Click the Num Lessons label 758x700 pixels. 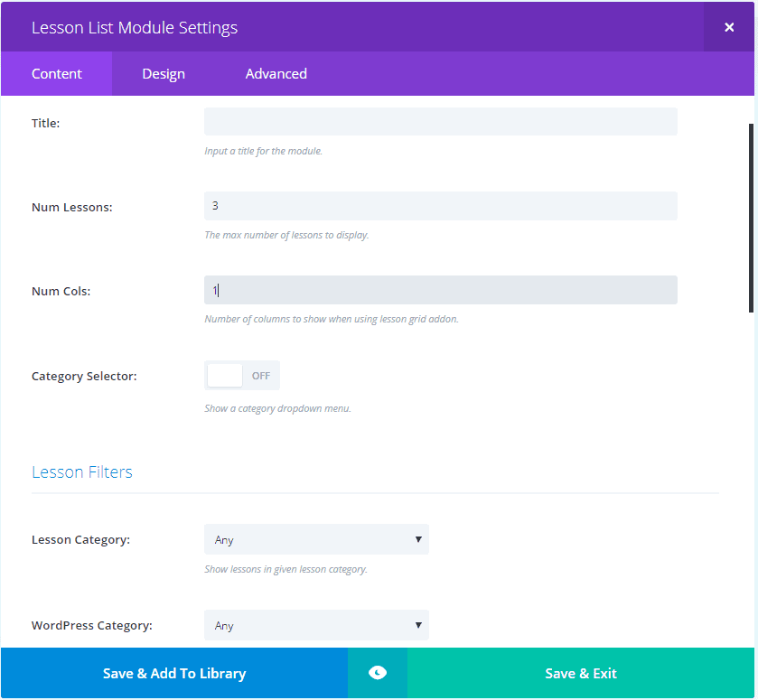coord(72,207)
